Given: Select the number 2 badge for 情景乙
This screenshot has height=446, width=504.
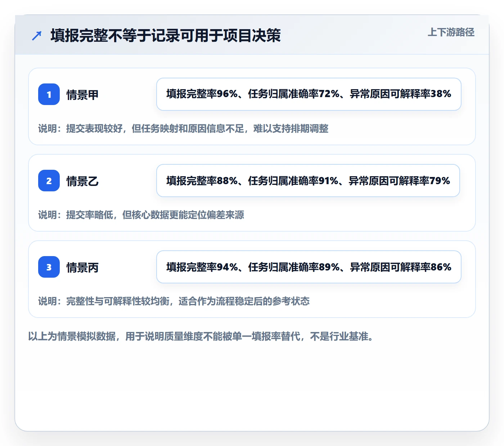Looking at the screenshot, I should [49, 181].
